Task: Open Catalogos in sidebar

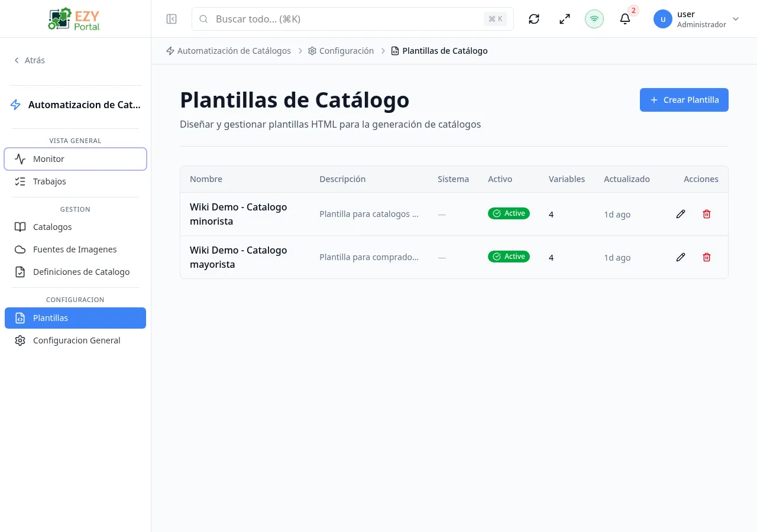Action: [x=75, y=227]
